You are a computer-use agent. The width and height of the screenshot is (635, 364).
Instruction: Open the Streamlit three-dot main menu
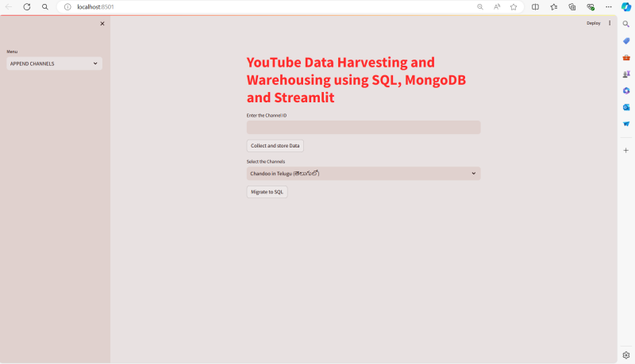(x=610, y=23)
